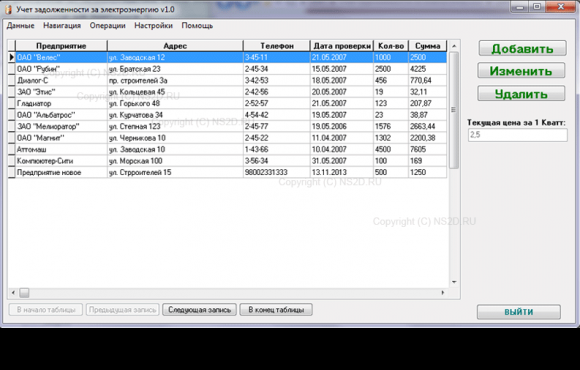Click the app icon in title bar
Viewport: 580px width, 370px height.
[8, 9]
